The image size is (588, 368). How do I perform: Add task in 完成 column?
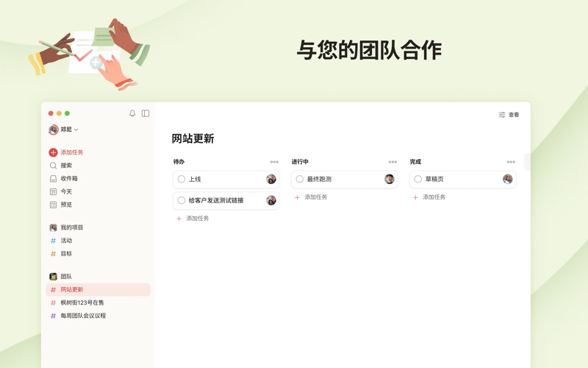click(x=434, y=197)
